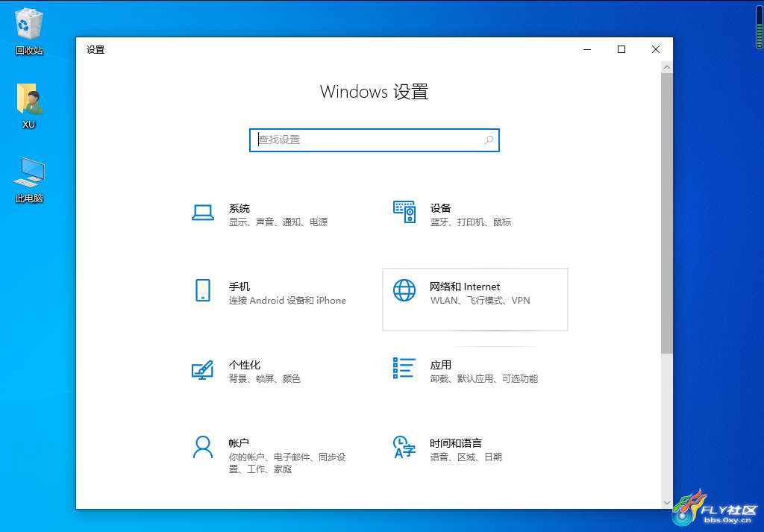The image size is (764, 532).
Task: Click 显示、声音、通知、电源 description
Action: coord(278,222)
